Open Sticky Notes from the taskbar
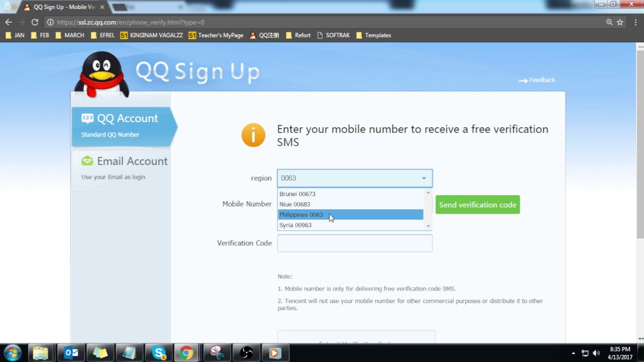 [100, 353]
